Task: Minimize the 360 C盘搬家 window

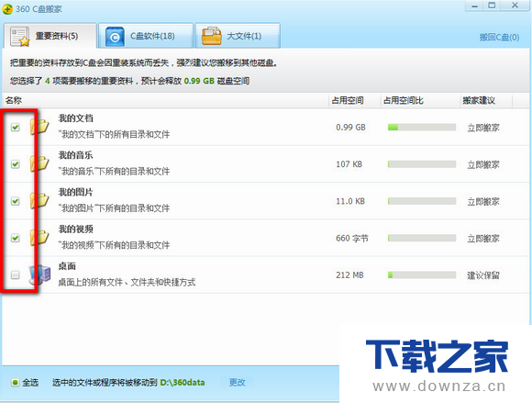Action: tap(475, 6)
